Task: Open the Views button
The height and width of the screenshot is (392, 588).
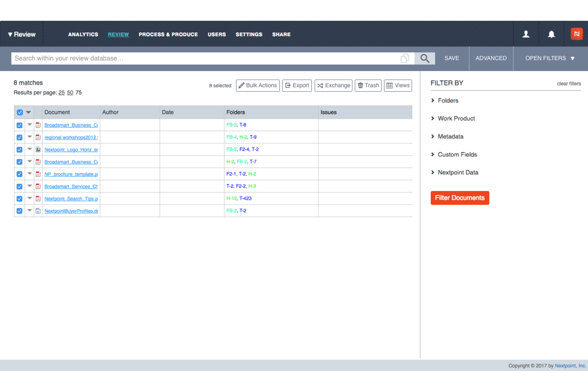Action: point(398,85)
